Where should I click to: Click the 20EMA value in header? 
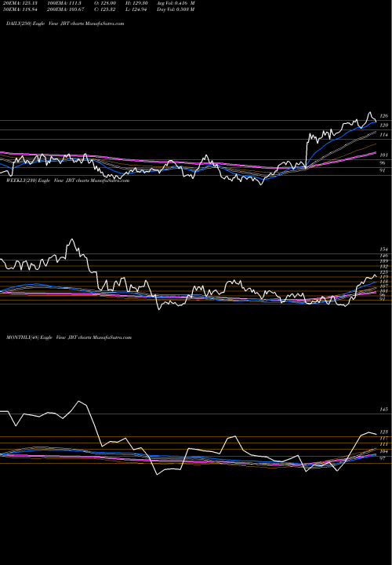pos(19,3)
